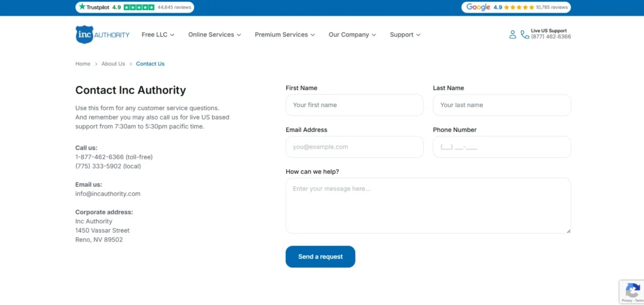Navigate to About Us breadcrumb
This screenshot has width=644, height=305.
click(x=113, y=64)
